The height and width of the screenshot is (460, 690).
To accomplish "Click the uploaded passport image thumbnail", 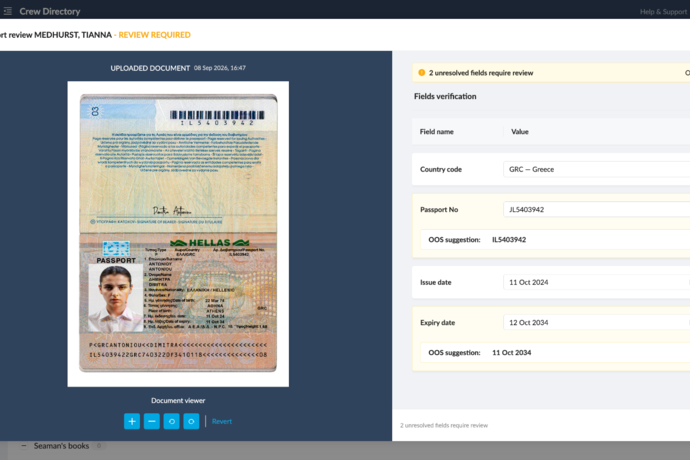I will click(178, 233).
